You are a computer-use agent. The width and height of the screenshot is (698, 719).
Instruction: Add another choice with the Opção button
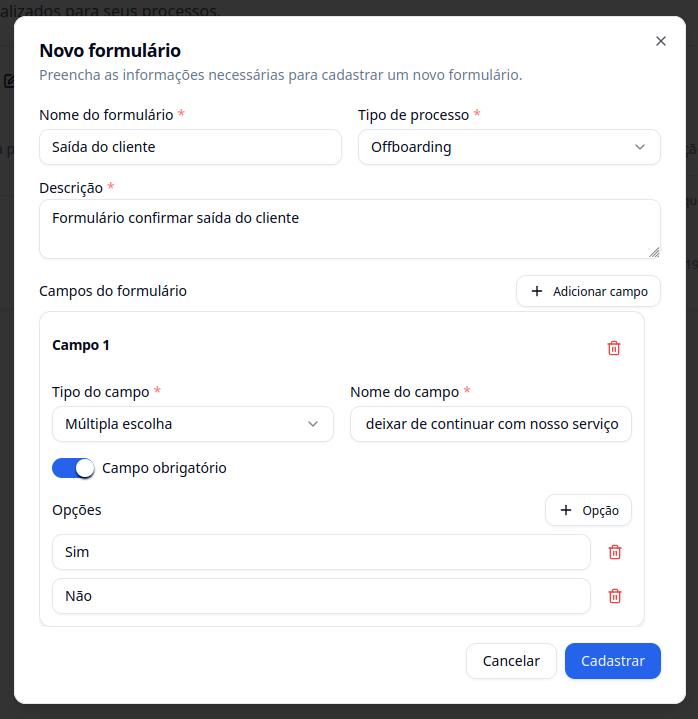588,510
